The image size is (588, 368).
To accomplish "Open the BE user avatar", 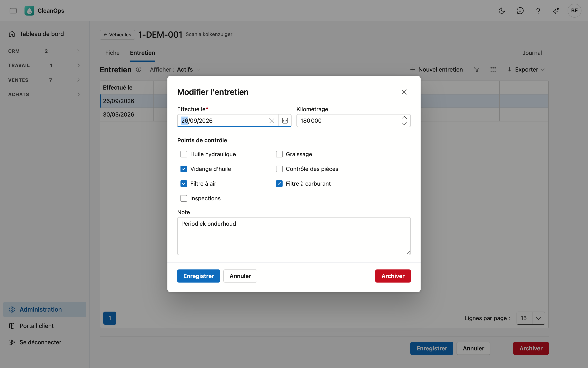I will tap(574, 10).
